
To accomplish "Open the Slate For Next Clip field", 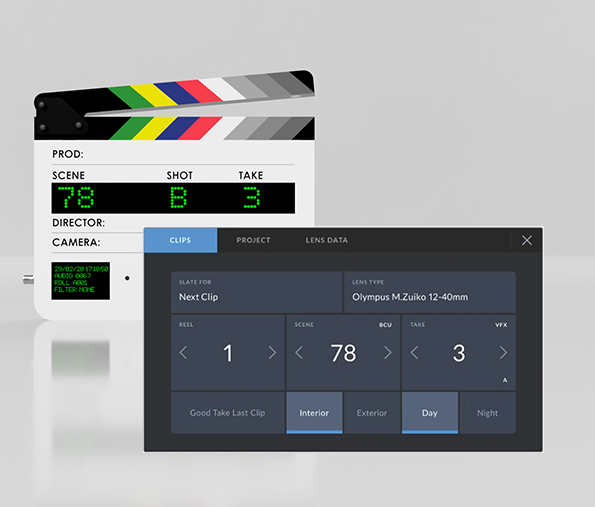I will tap(257, 292).
